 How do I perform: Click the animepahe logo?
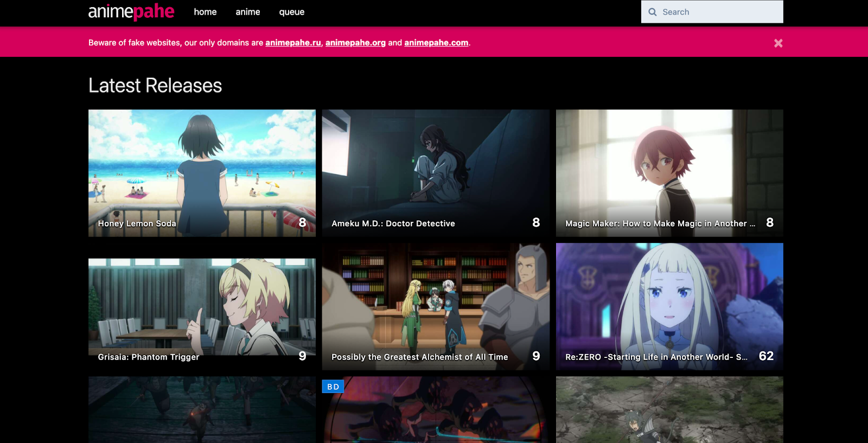(x=131, y=11)
